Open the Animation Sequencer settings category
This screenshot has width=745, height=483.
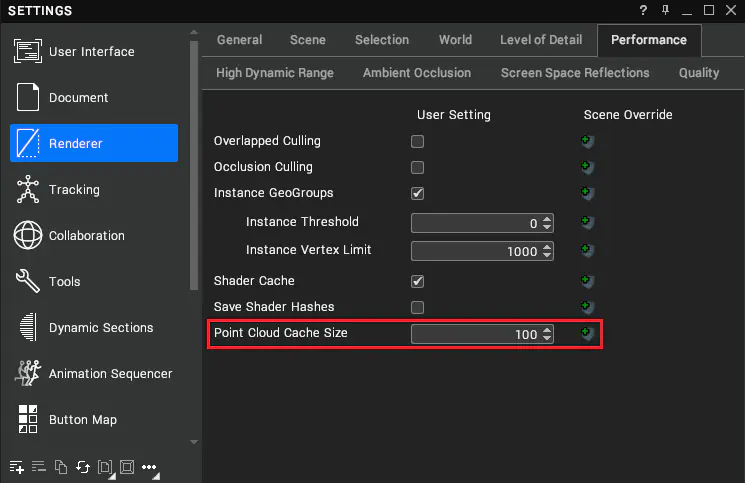tap(94, 373)
